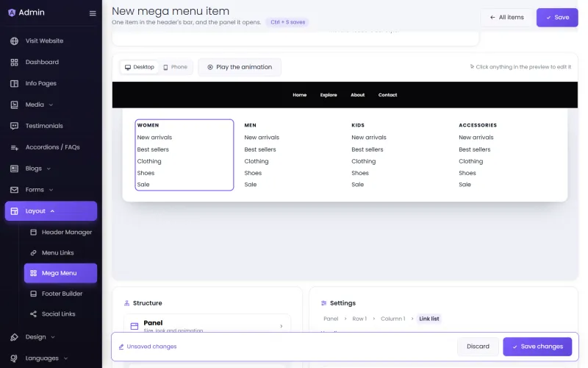This screenshot has width=588, height=368.
Task: Click the Footer Builder icon
Action: [33, 294]
